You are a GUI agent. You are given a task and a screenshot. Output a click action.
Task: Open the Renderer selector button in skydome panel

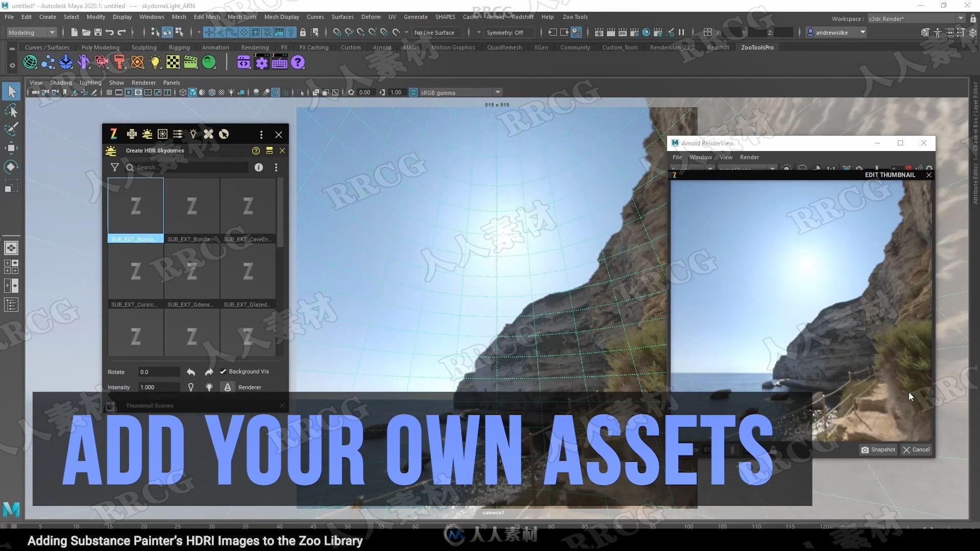(228, 387)
